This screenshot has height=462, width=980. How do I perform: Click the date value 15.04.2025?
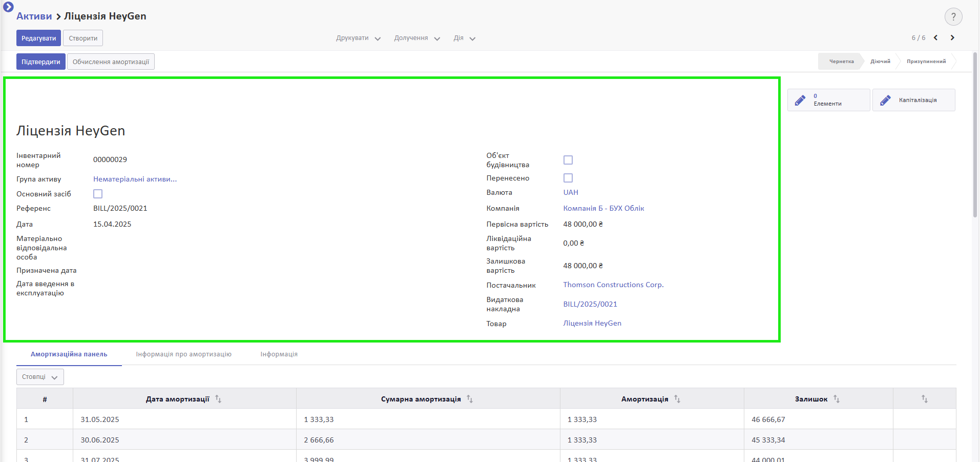[112, 224]
